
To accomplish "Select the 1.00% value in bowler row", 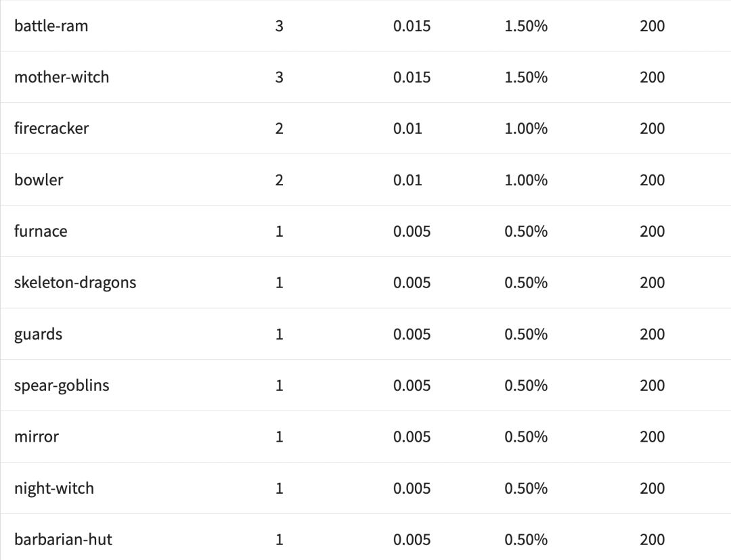I will (x=526, y=180).
